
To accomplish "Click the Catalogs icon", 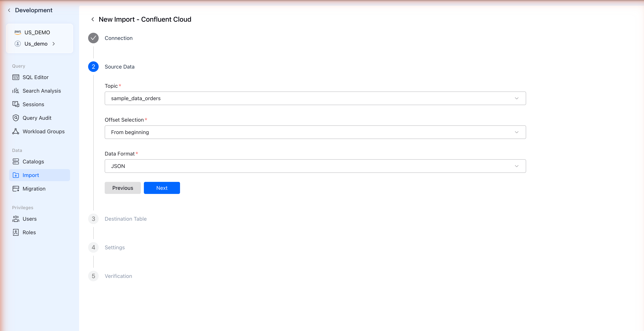I will point(15,161).
